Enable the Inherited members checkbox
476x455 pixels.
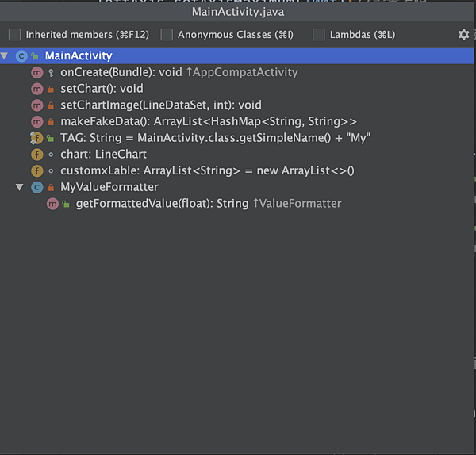(14, 35)
